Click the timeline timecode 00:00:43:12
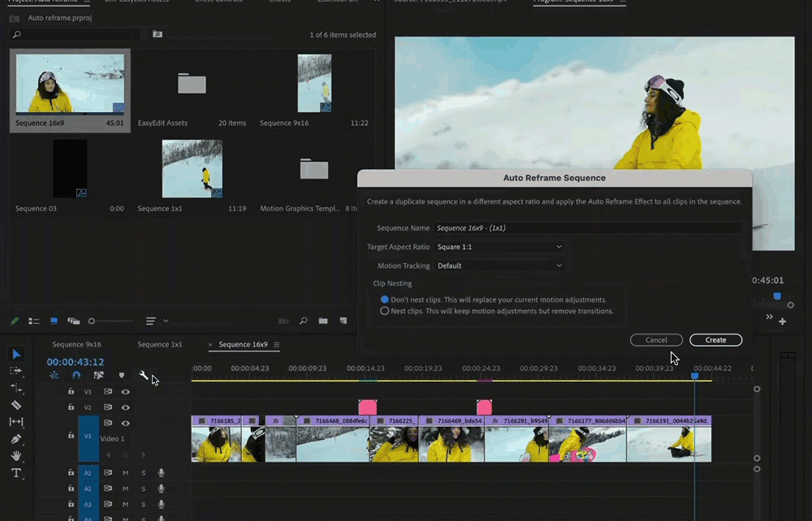The image size is (812, 521). [75, 362]
